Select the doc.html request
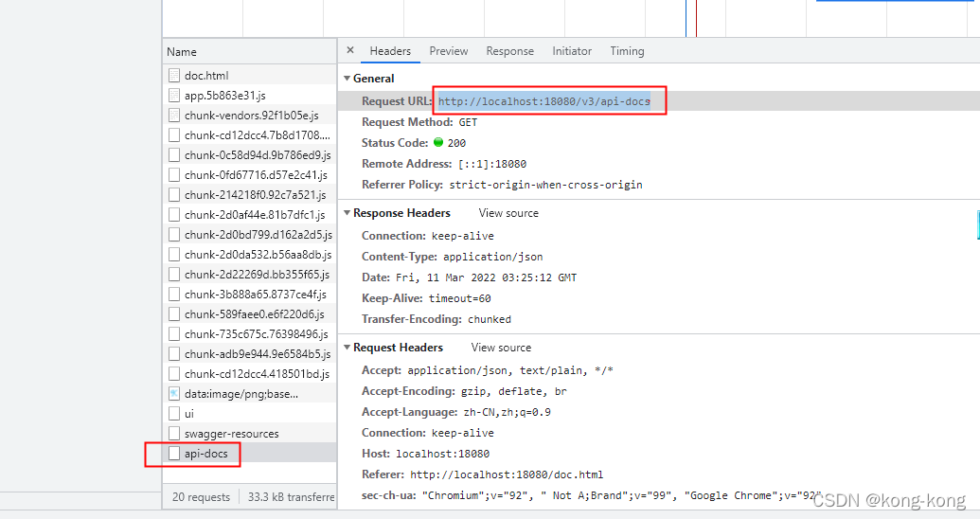 250,75
